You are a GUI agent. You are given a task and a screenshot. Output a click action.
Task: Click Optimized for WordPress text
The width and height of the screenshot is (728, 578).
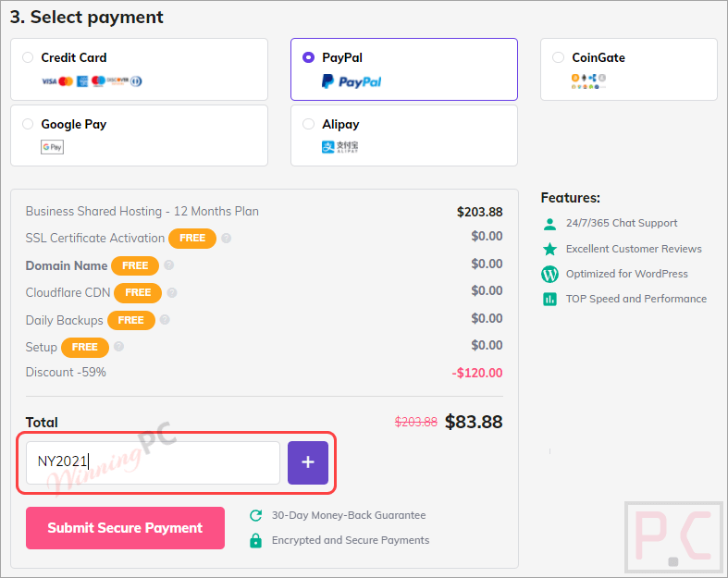(x=627, y=274)
